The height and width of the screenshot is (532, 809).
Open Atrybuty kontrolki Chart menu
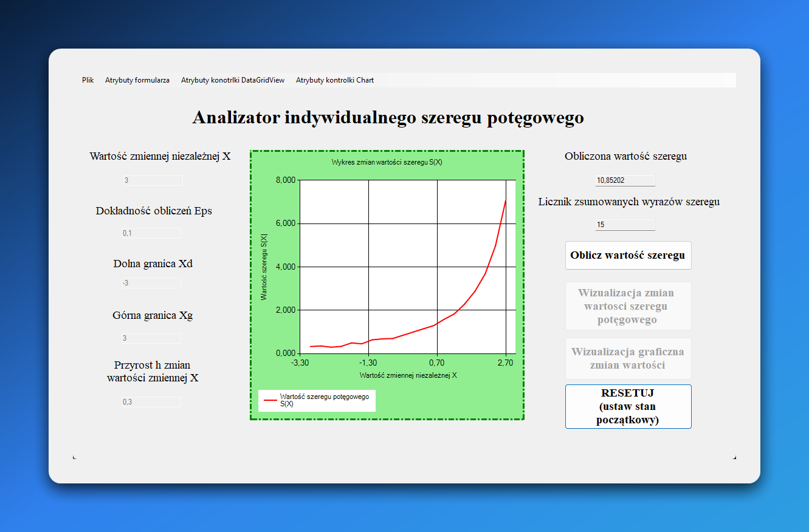click(x=335, y=80)
